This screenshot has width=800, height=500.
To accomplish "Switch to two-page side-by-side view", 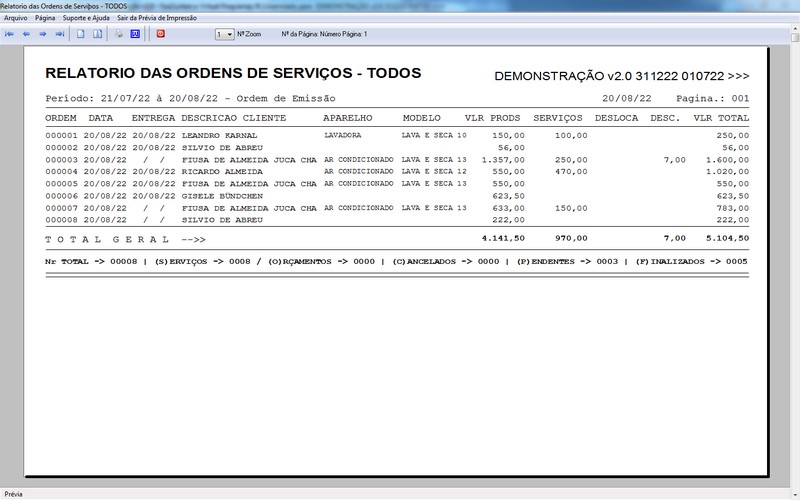I will pyautogui.click(x=97, y=34).
